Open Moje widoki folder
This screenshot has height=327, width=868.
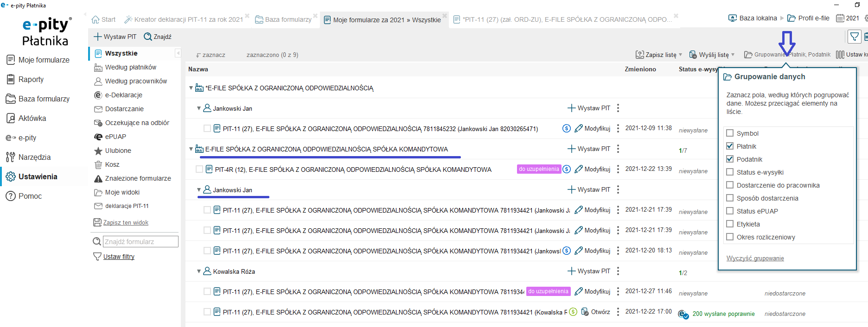pos(117,192)
